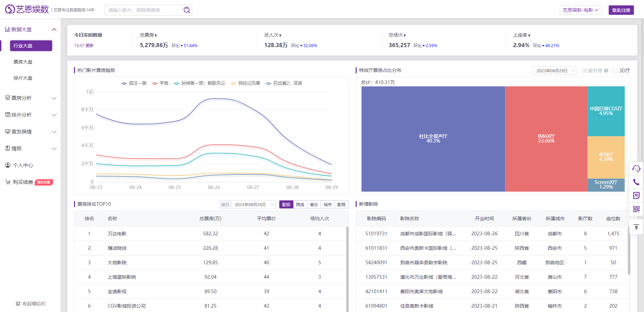644x312 pixels.
Task: Open customer service headset icon
Action: (x=636, y=169)
